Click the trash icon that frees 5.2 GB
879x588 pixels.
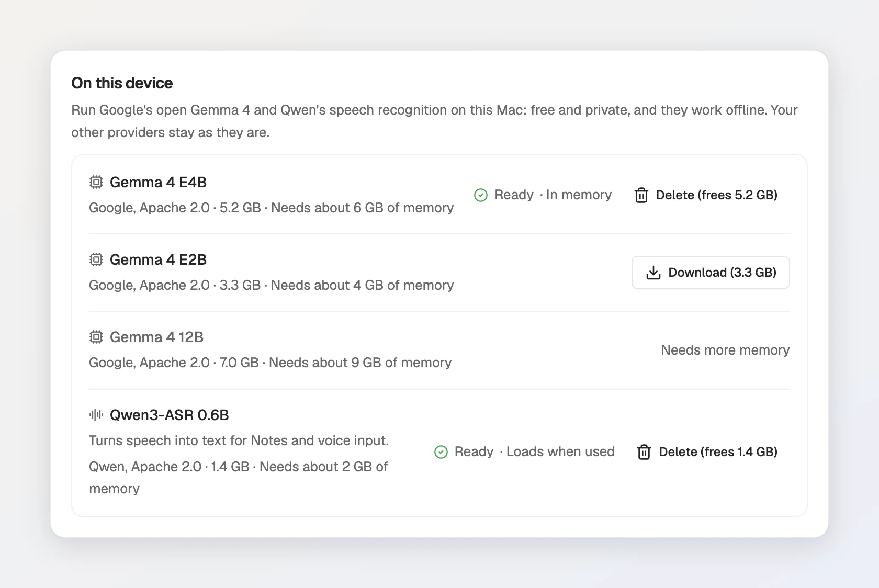[x=641, y=195]
